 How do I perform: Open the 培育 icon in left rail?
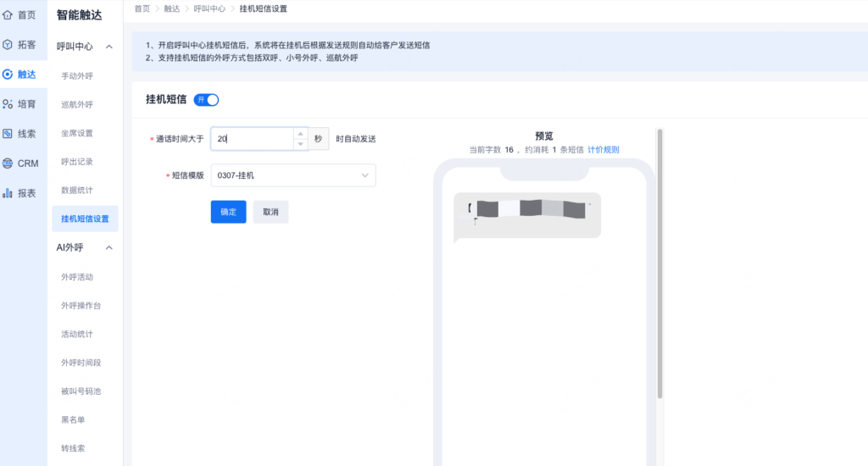pos(8,104)
